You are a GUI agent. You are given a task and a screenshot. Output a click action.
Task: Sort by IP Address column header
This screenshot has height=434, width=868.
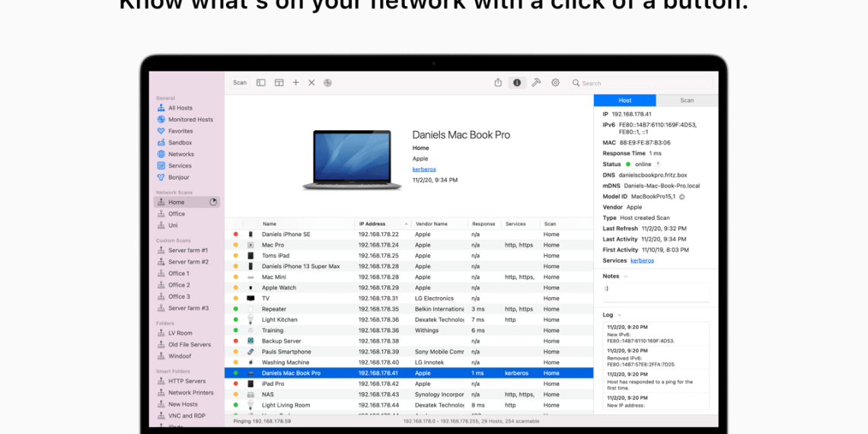tap(373, 224)
